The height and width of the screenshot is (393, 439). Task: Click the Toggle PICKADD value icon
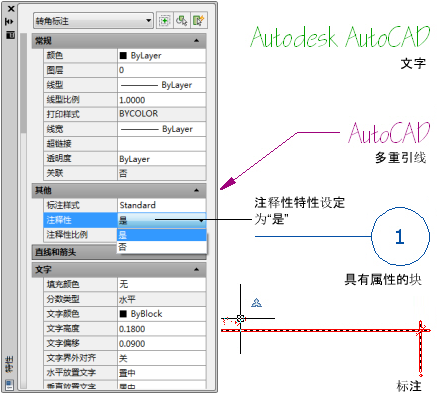[164, 21]
